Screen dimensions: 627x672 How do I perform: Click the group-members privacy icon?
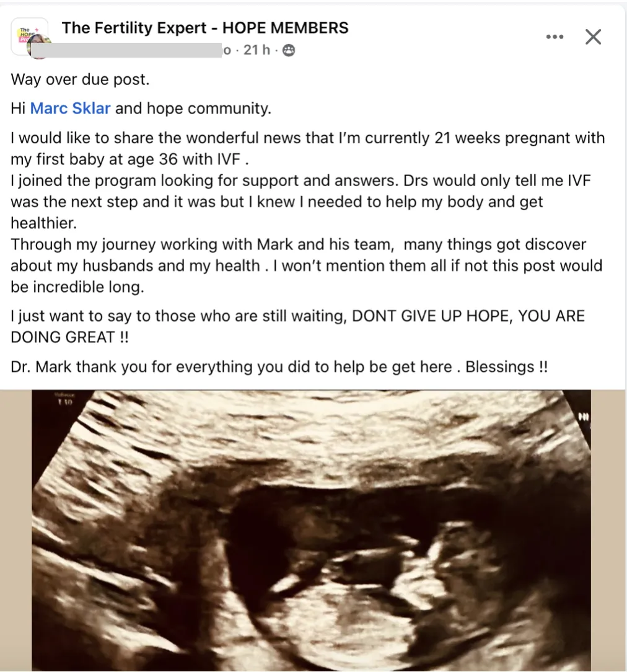point(289,50)
